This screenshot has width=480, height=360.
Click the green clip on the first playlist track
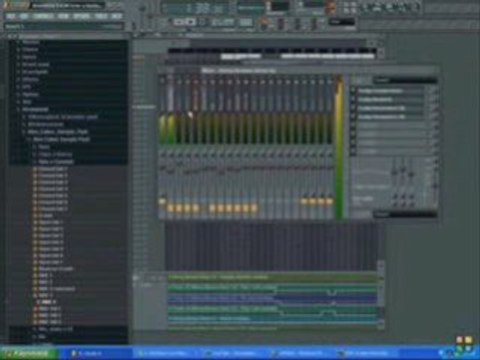[273, 278]
